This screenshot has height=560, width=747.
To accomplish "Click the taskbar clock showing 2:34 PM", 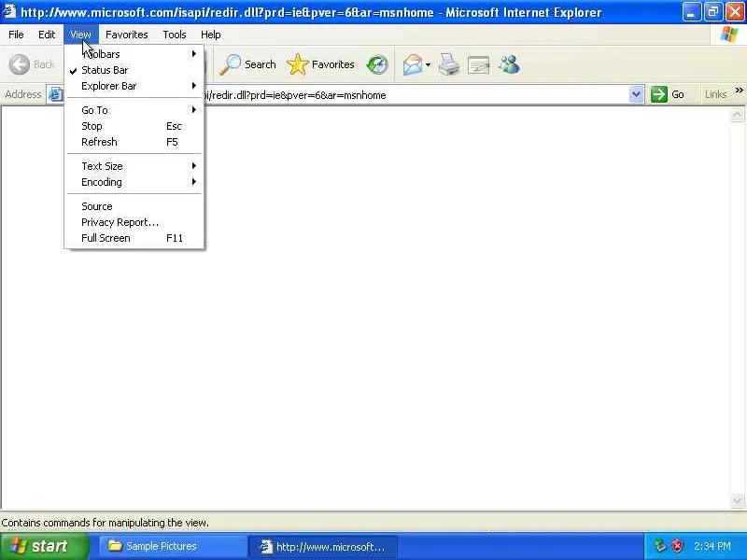I will (712, 546).
